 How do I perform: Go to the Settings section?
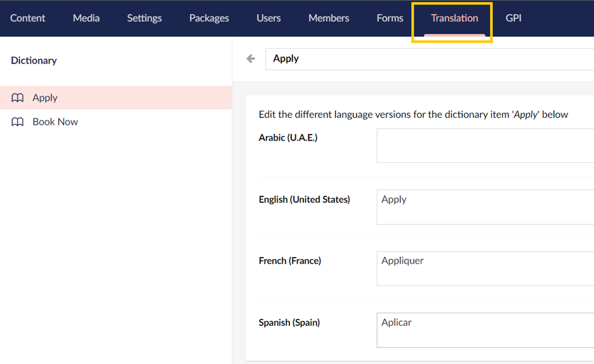tap(144, 18)
